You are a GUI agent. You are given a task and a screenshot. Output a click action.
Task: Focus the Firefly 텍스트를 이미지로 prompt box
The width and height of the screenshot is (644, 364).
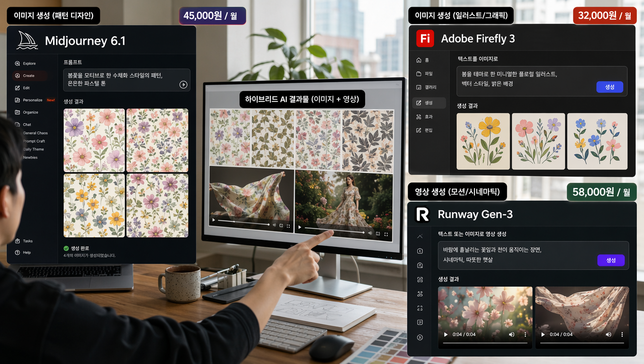tap(542, 81)
